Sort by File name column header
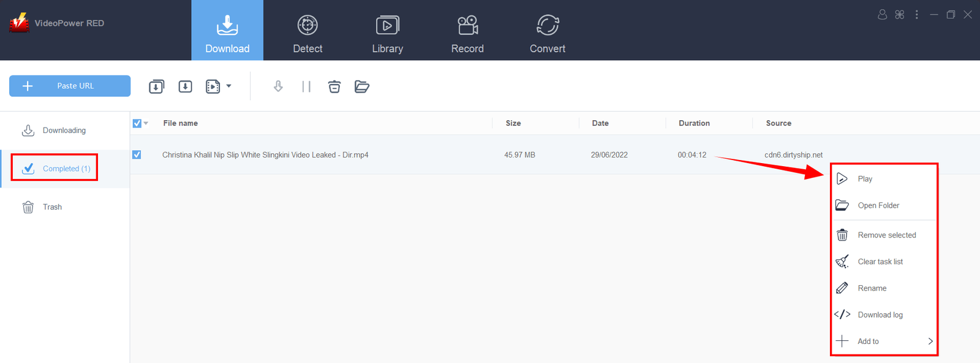Image resolution: width=980 pixels, height=363 pixels. (x=181, y=123)
